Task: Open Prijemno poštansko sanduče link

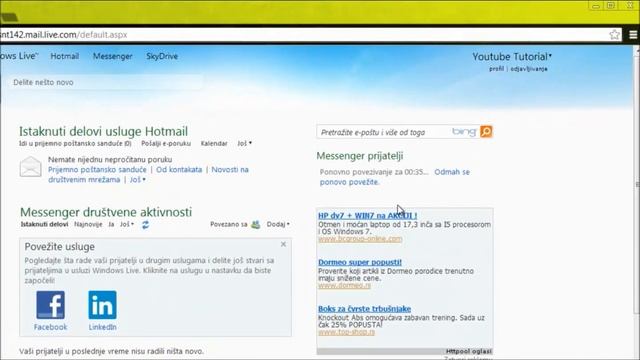Action: [97, 169]
